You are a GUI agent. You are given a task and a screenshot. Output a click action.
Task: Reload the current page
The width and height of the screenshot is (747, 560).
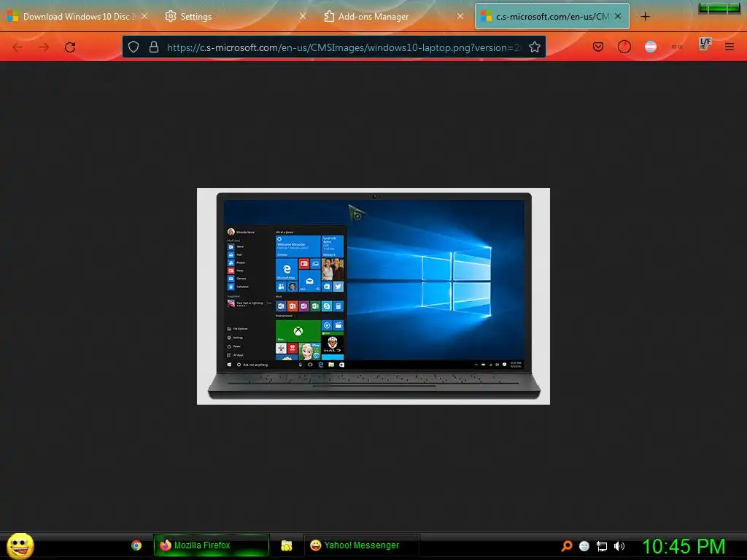point(70,47)
